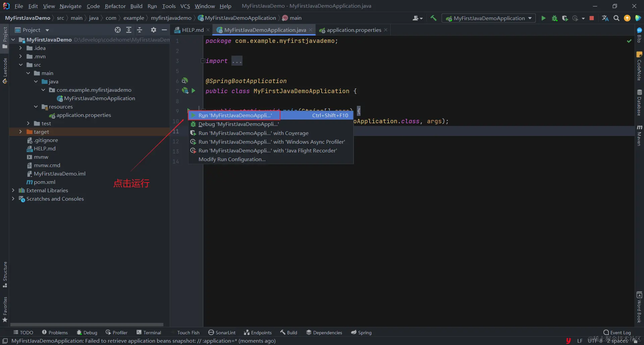This screenshot has width=644, height=345.
Task: Open the TODO tool window
Action: pyautogui.click(x=23, y=332)
